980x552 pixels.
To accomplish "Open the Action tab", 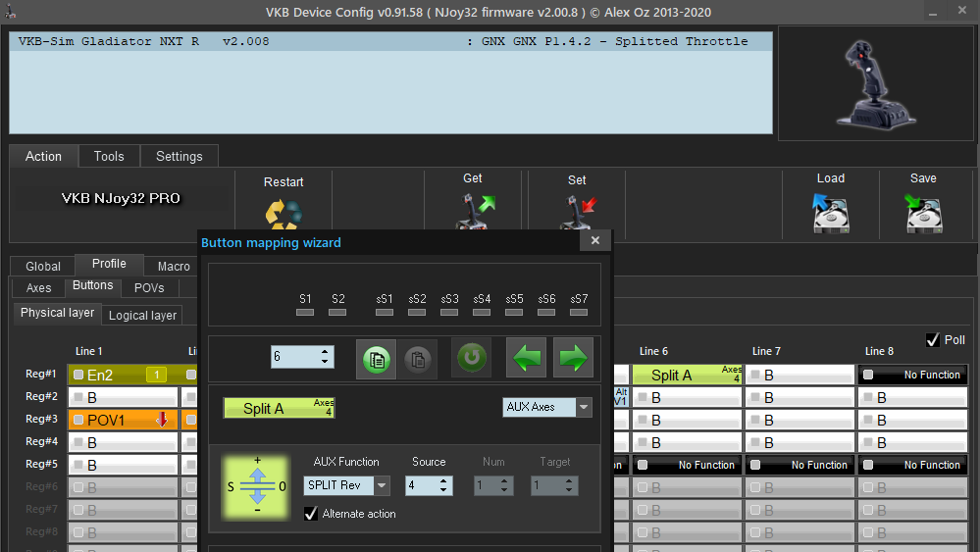I will coord(43,156).
